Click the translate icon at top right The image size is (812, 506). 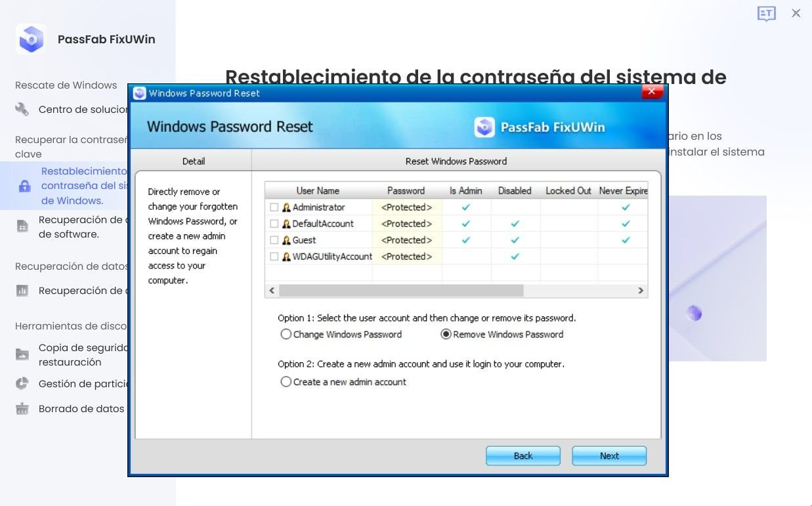(766, 13)
